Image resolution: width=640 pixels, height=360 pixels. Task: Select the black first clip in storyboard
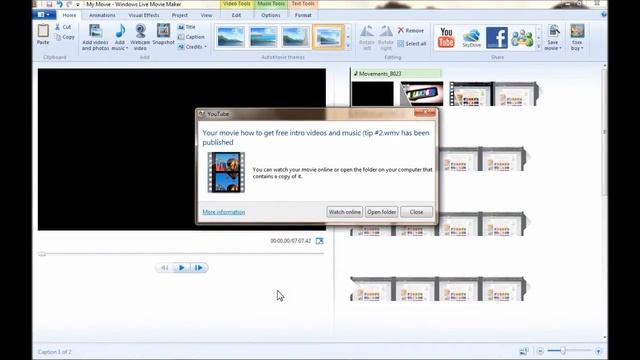373,94
